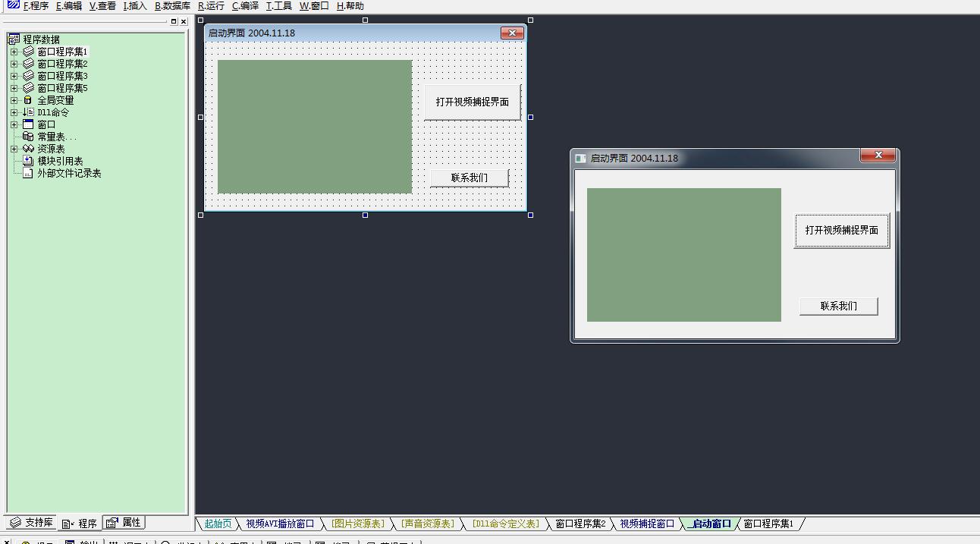Click the green picture box in running window
This screenshot has height=544, width=980.
[684, 255]
